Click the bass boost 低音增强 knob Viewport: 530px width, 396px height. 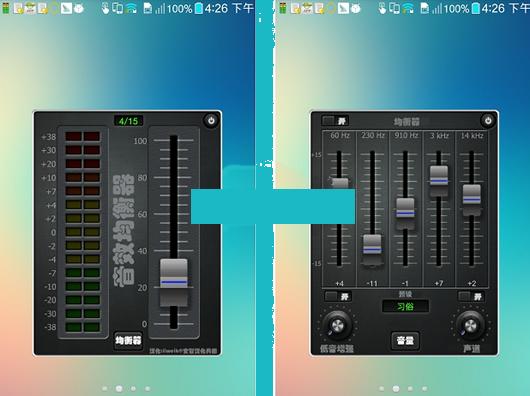pyautogui.click(x=337, y=325)
